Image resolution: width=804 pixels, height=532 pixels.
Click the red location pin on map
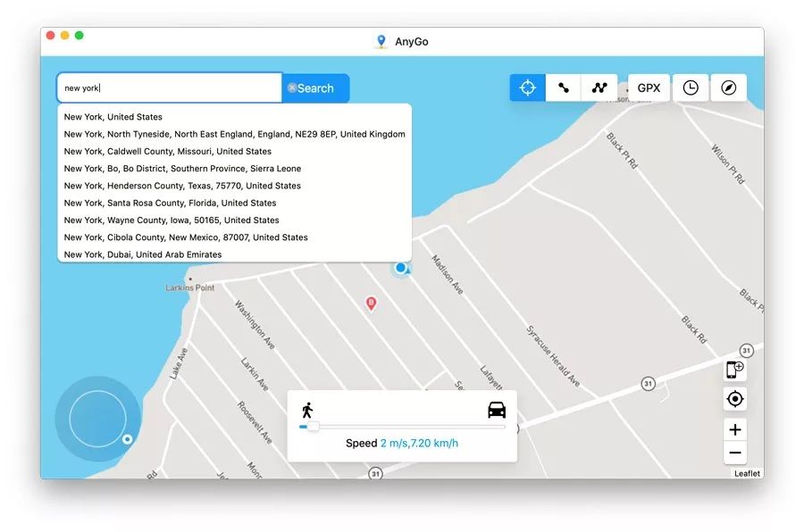pos(372,303)
